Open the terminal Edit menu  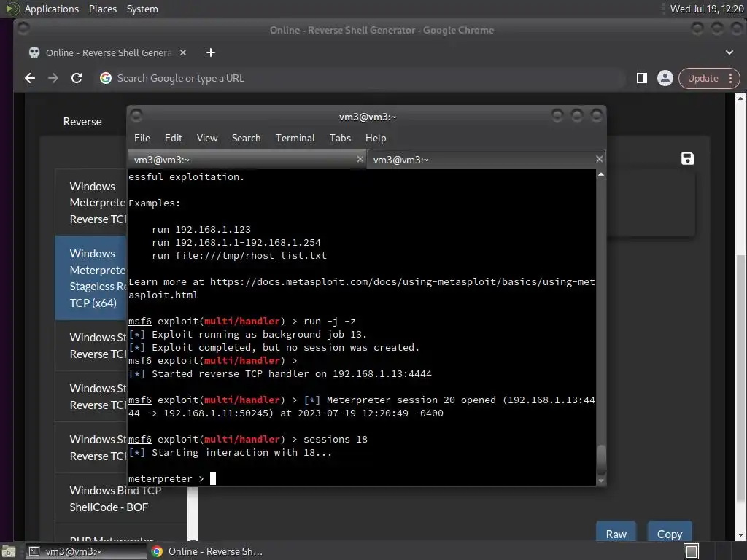click(174, 138)
